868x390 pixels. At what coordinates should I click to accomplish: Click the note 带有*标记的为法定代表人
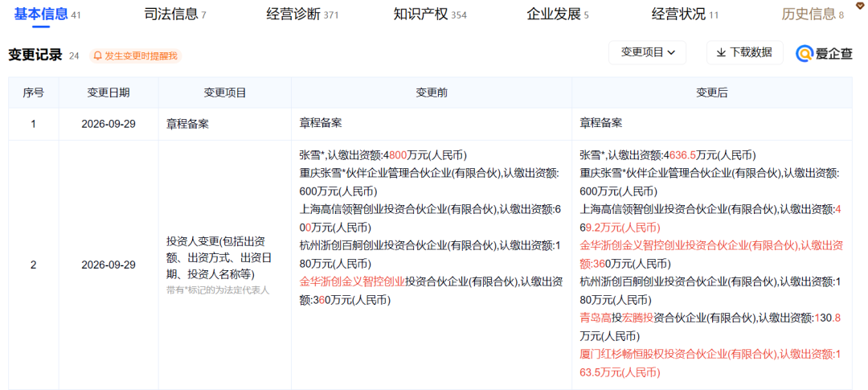[x=218, y=289]
